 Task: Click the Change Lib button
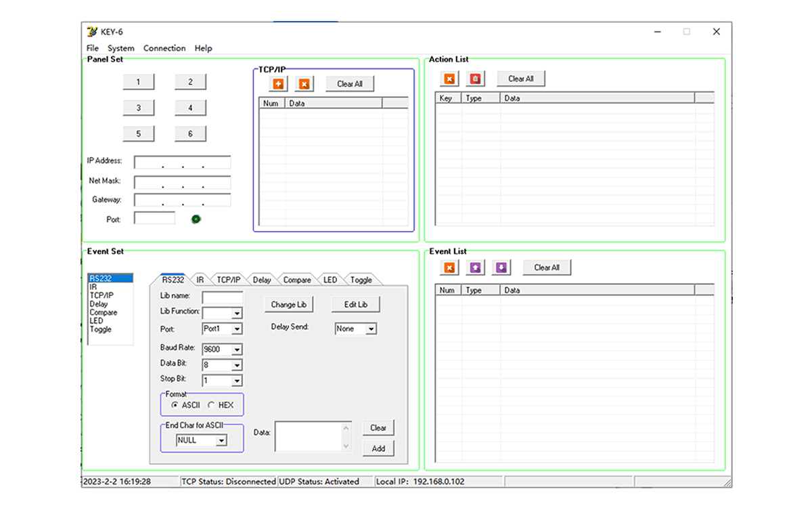(289, 305)
